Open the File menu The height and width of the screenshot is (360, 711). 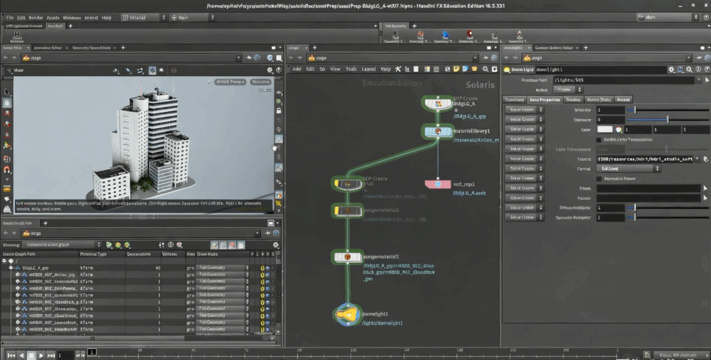pyautogui.click(x=10, y=17)
